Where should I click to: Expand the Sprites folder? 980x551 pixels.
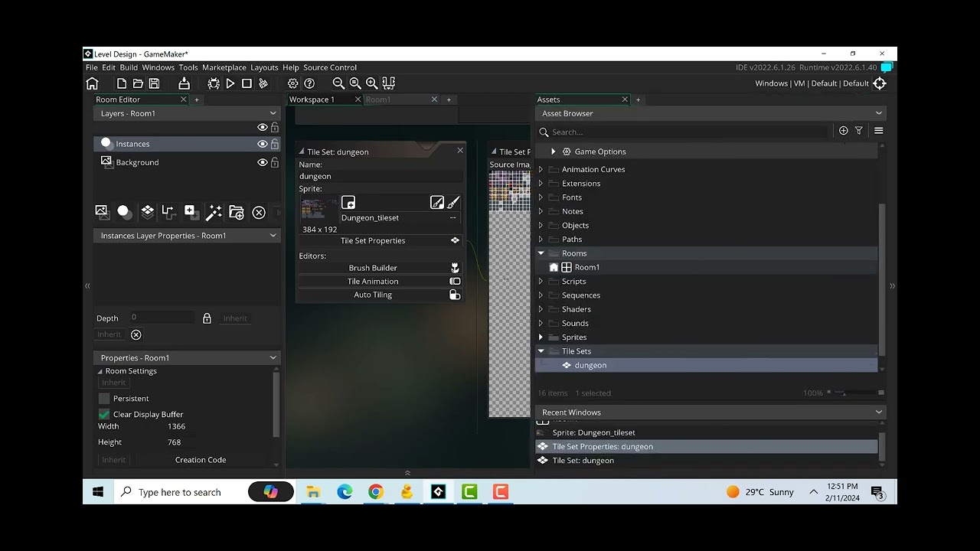click(541, 337)
